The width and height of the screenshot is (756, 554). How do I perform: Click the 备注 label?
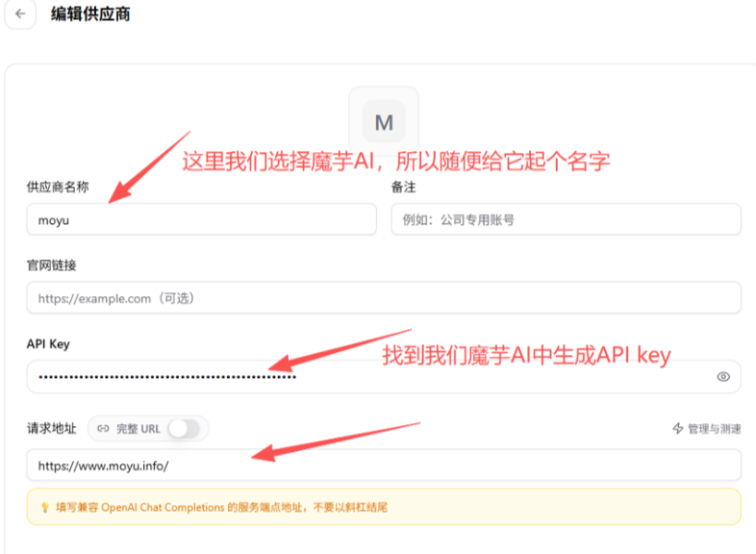(x=404, y=188)
